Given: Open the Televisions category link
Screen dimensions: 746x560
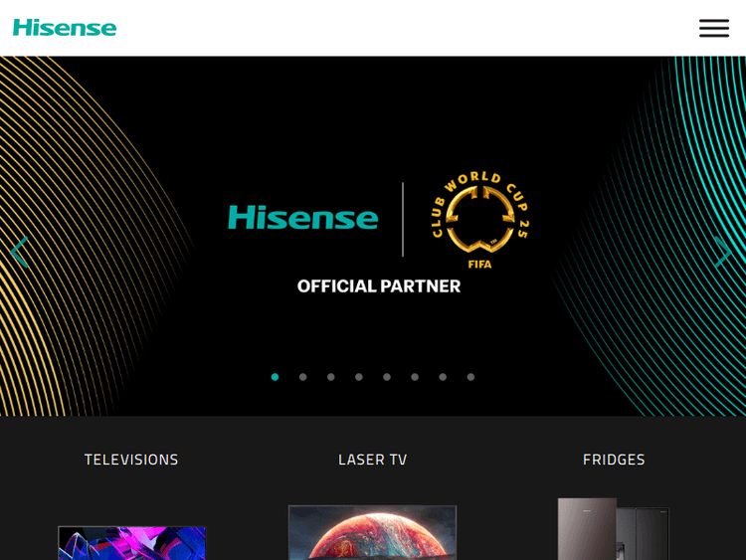Looking at the screenshot, I should tap(131, 460).
